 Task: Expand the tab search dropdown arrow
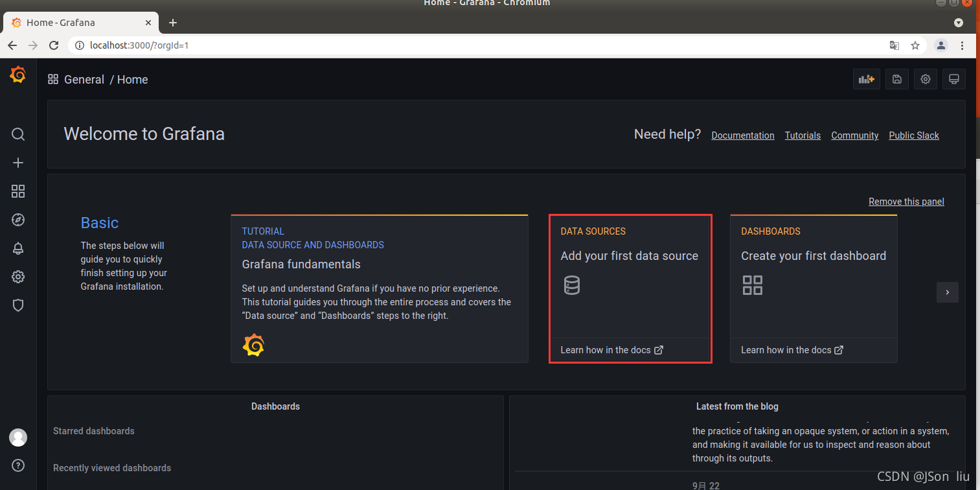(x=959, y=22)
